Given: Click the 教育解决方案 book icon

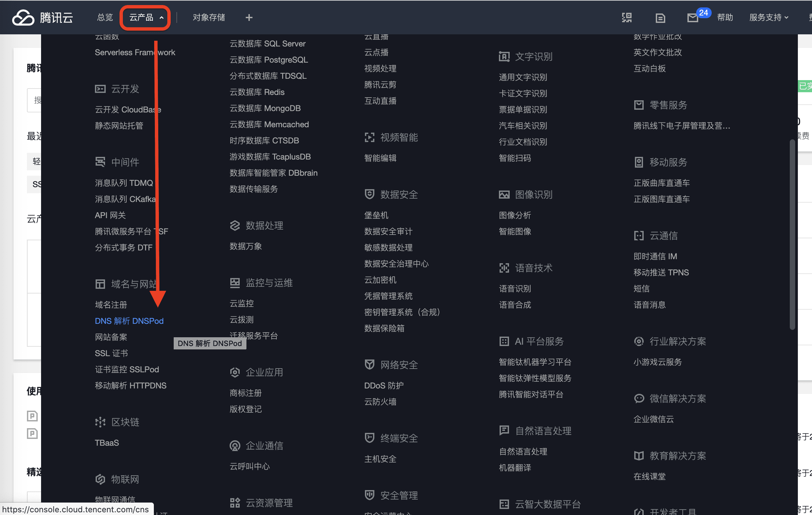Looking at the screenshot, I should (x=639, y=456).
